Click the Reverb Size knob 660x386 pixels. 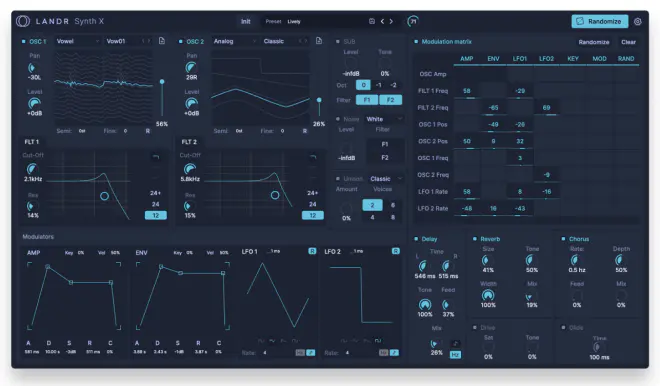[487, 260]
